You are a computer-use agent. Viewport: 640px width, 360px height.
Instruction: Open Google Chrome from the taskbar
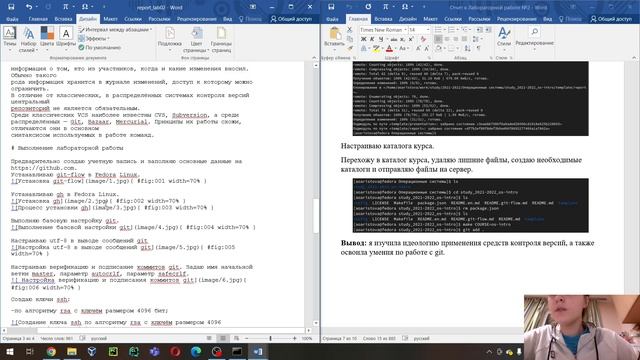pyautogui.click(x=51, y=351)
